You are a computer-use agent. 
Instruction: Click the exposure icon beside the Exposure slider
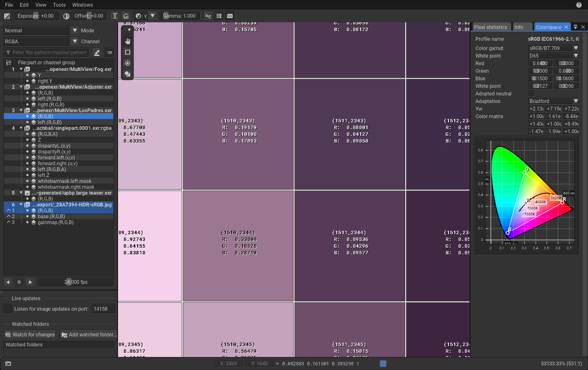(7, 16)
